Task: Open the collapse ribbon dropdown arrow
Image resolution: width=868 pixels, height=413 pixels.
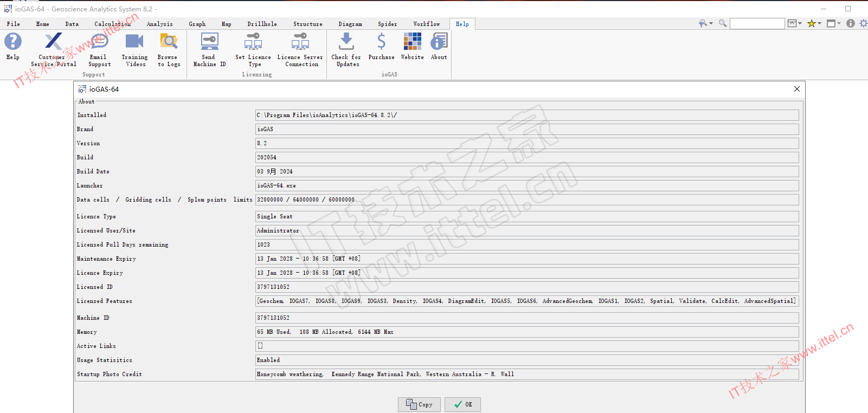Action: pyautogui.click(x=800, y=23)
